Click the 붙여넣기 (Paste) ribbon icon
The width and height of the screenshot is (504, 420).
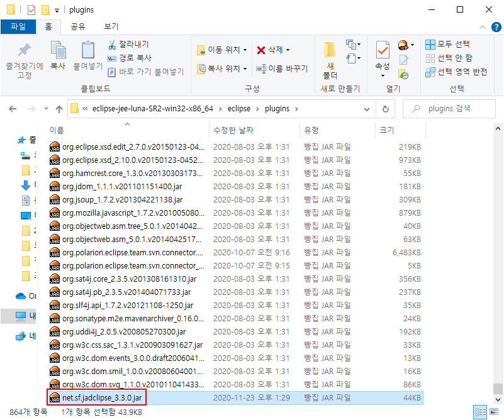(87, 55)
